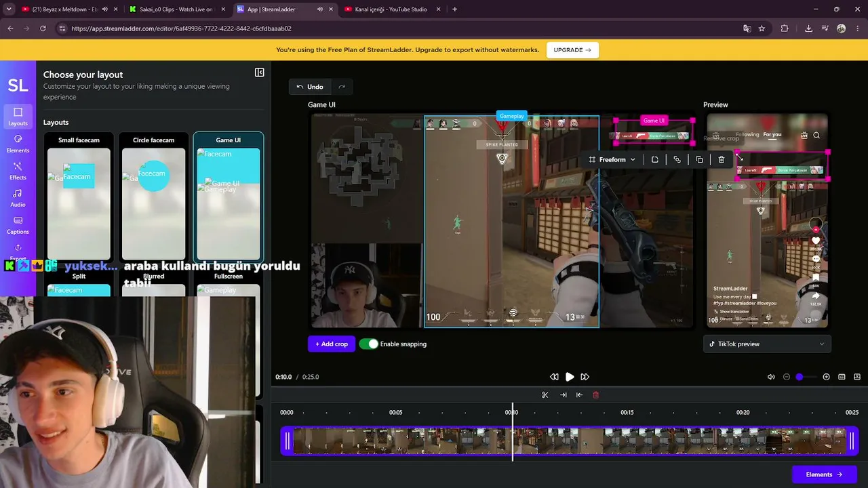Select the Small facecam layout
The height and width of the screenshot is (488, 868).
[79, 197]
